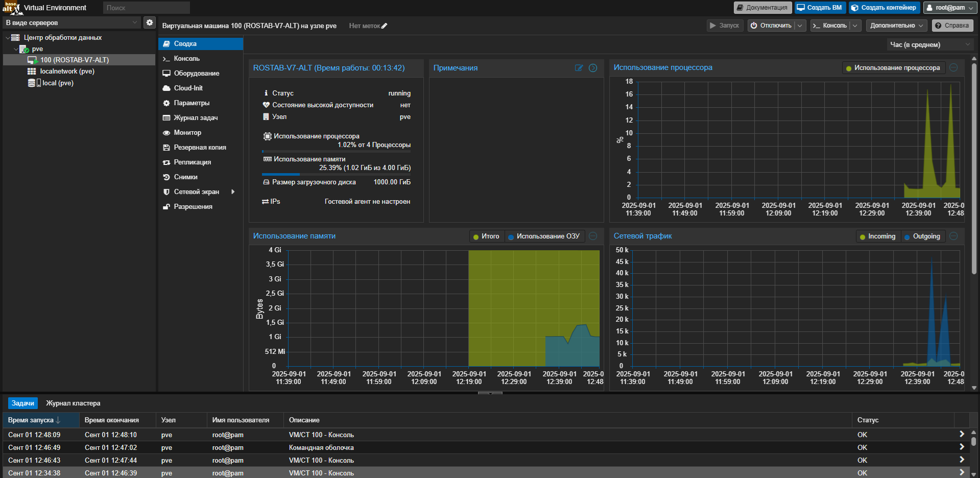Switch to Журнал кластера tab
Screen dimensions: 980x478
pos(73,403)
